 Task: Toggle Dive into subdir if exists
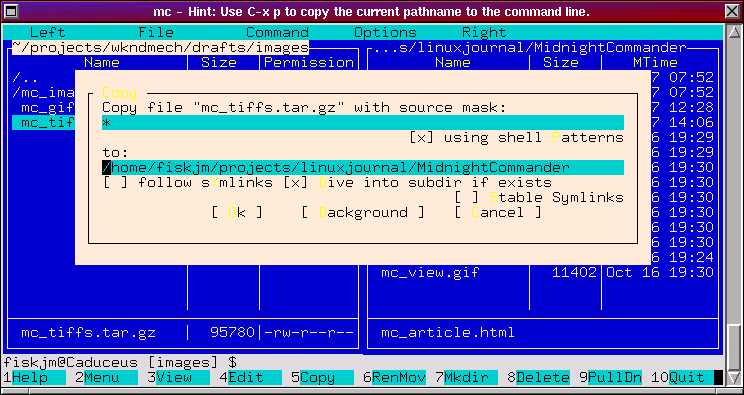click(417, 183)
